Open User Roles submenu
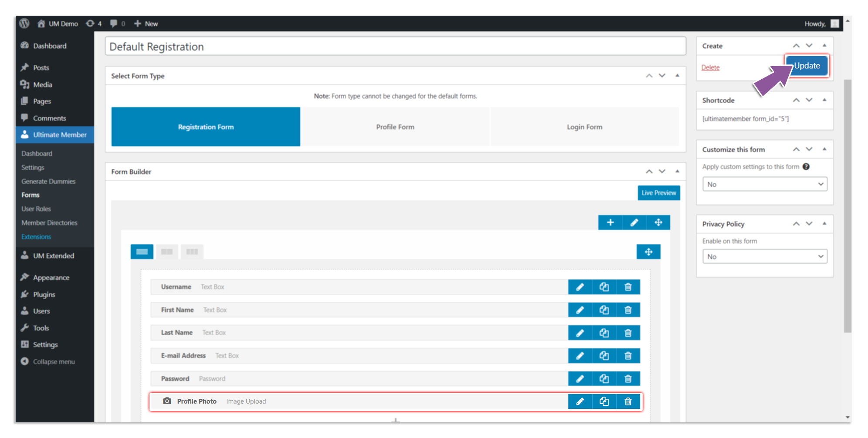The height and width of the screenshot is (438, 868). point(36,209)
